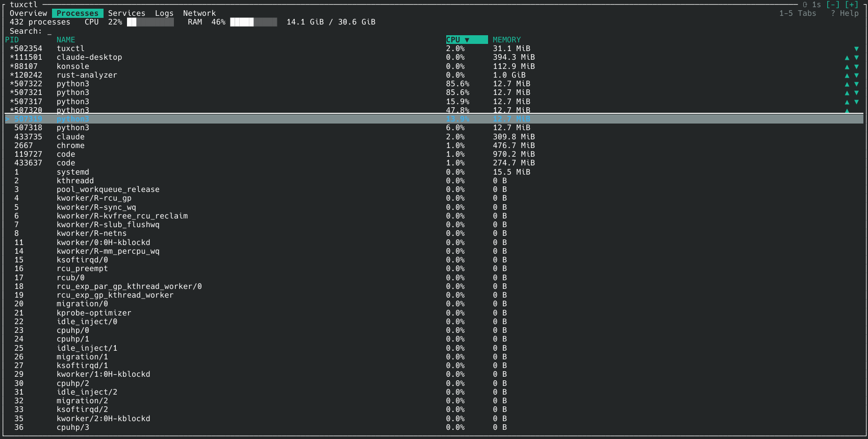Image resolution: width=868 pixels, height=439 pixels.
Task: Click up arrow for PID 507317
Action: point(847,102)
